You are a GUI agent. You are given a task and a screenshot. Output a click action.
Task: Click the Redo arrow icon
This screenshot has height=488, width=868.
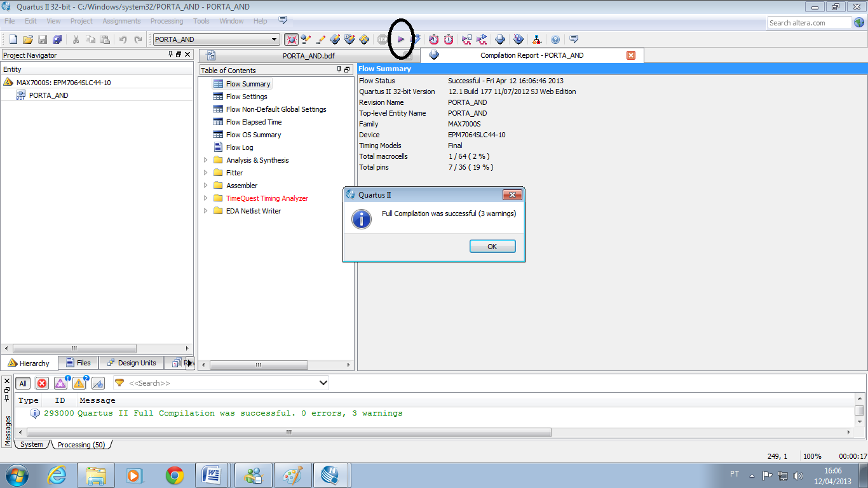tap(138, 39)
